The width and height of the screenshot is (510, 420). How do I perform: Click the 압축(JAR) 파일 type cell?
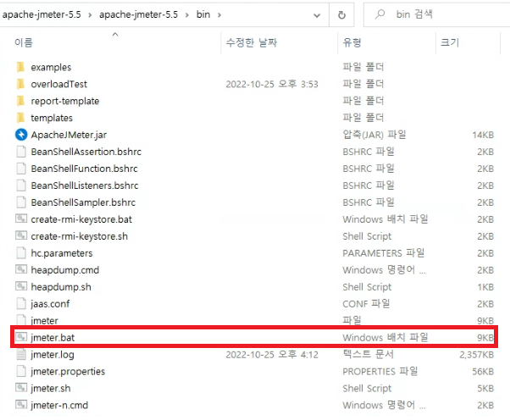[374, 135]
